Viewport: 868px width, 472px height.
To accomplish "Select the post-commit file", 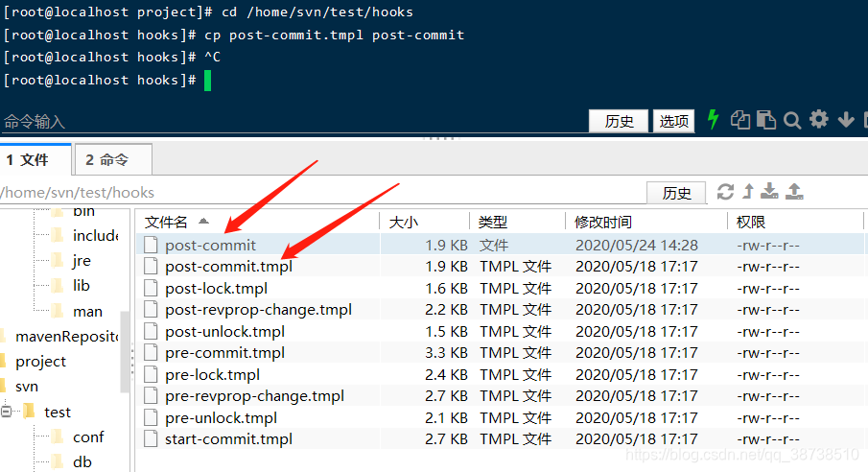I will point(210,245).
